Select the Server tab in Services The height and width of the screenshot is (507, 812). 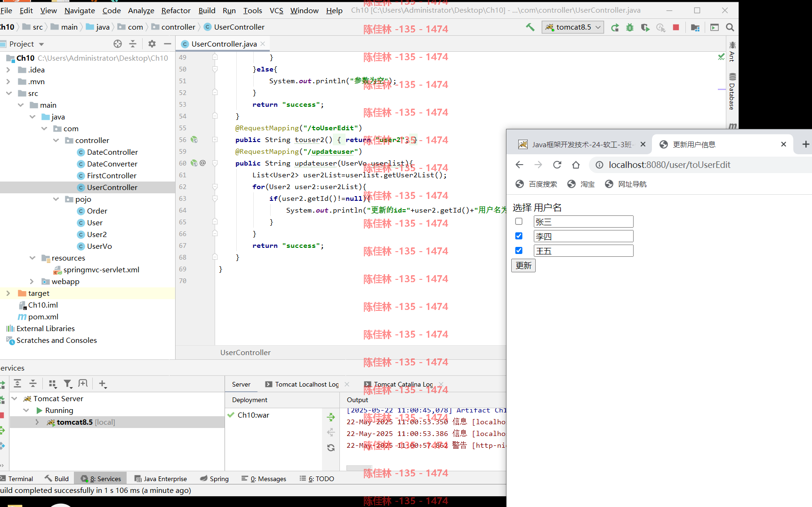[241, 384]
